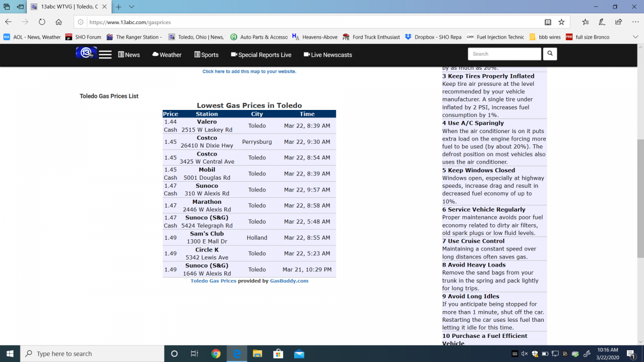Toggle the site hamburger menu

click(x=105, y=55)
